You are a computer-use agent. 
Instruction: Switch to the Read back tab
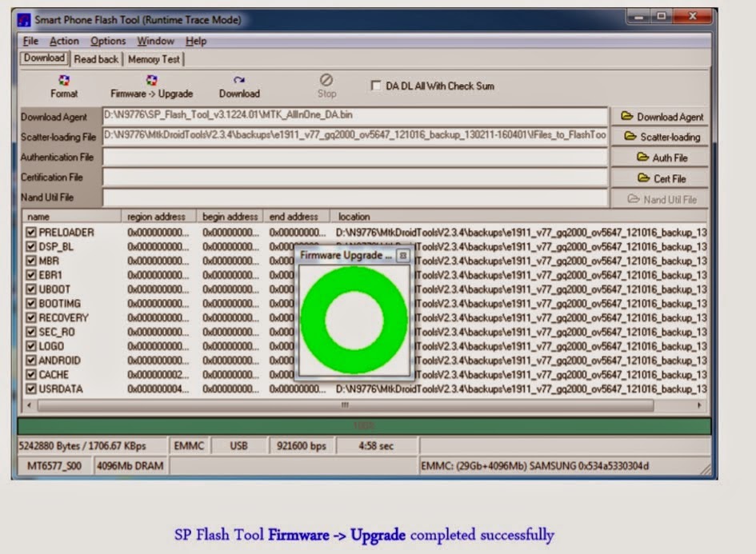click(96, 58)
